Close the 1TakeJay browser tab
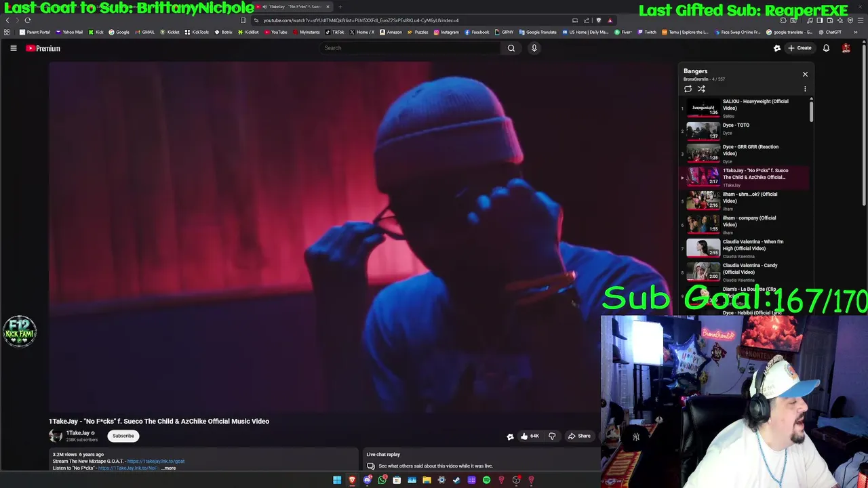This screenshot has width=868, height=488. (328, 7)
